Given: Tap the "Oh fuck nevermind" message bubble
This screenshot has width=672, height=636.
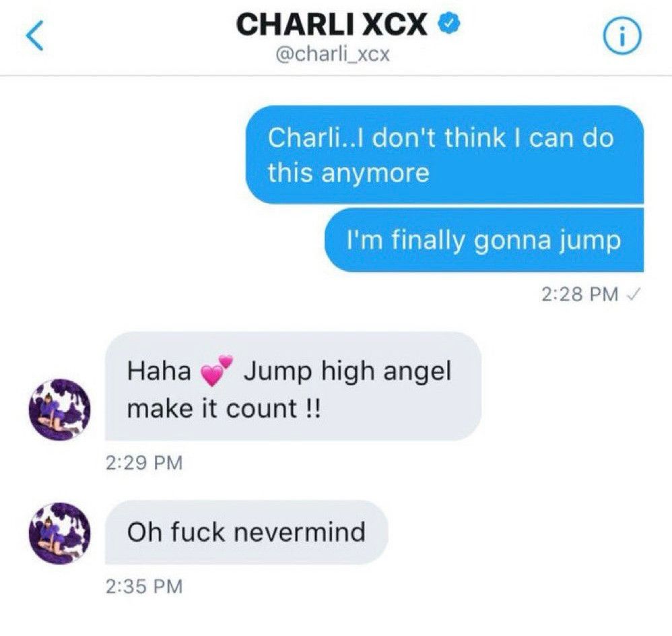Looking at the screenshot, I should point(246,532).
